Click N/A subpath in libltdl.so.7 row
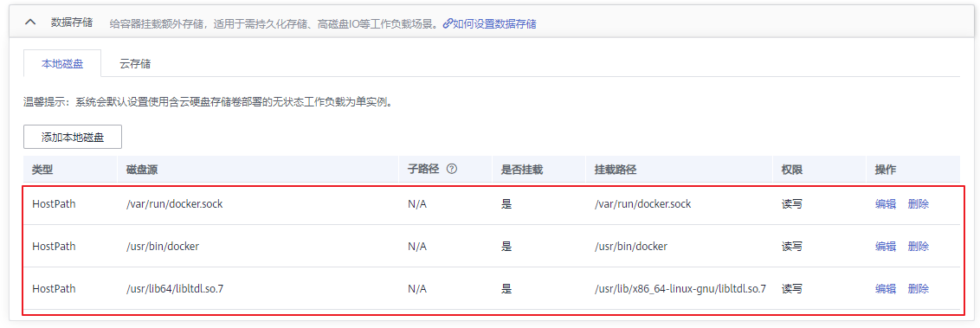This screenshot has width=980, height=328. click(x=417, y=289)
